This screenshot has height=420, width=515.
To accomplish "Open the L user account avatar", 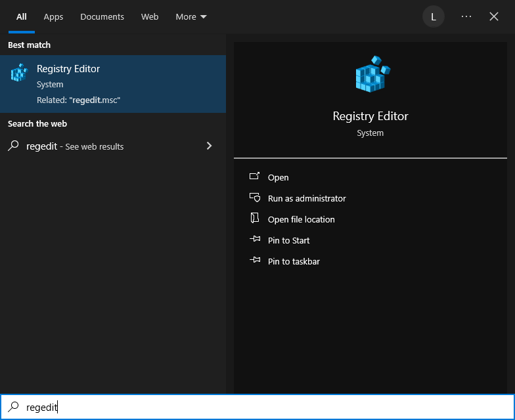I will click(x=434, y=16).
